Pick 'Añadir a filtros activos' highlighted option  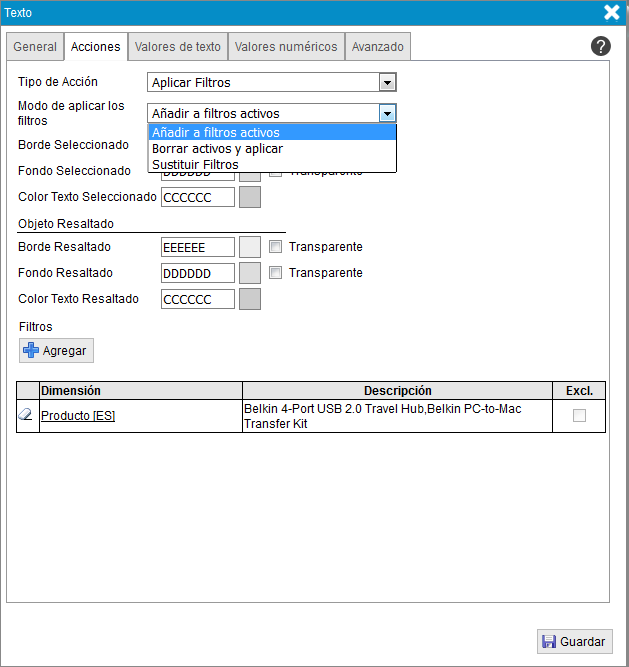click(215, 132)
